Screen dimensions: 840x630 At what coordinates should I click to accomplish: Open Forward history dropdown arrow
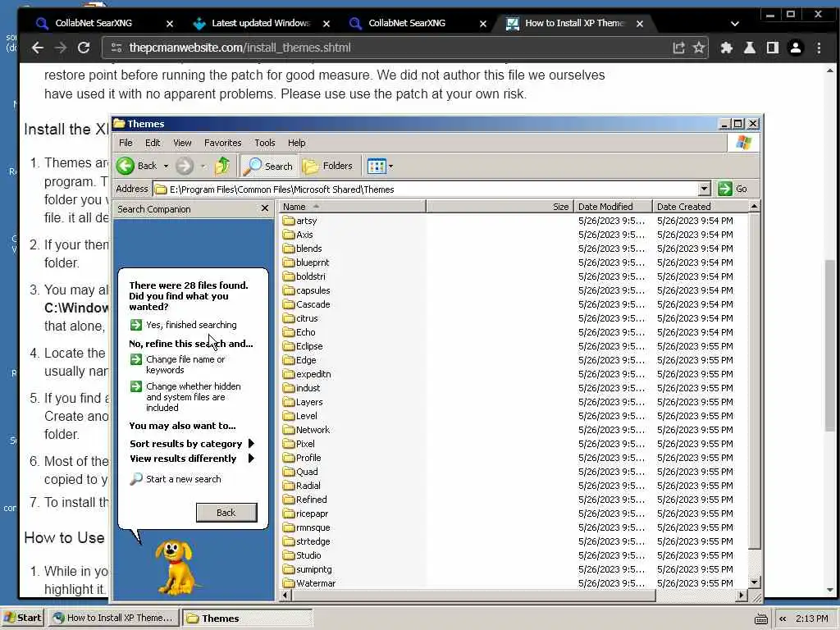pyautogui.click(x=203, y=166)
